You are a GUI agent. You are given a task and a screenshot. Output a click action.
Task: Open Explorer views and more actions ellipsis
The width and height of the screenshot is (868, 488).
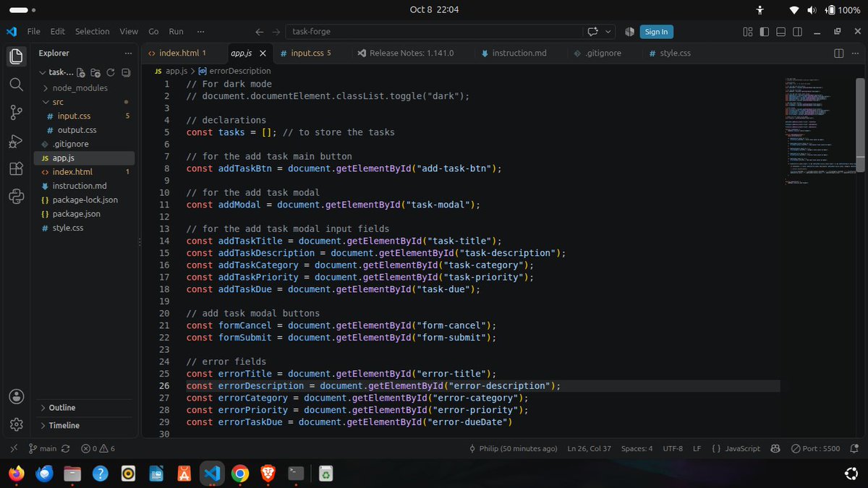click(x=128, y=53)
